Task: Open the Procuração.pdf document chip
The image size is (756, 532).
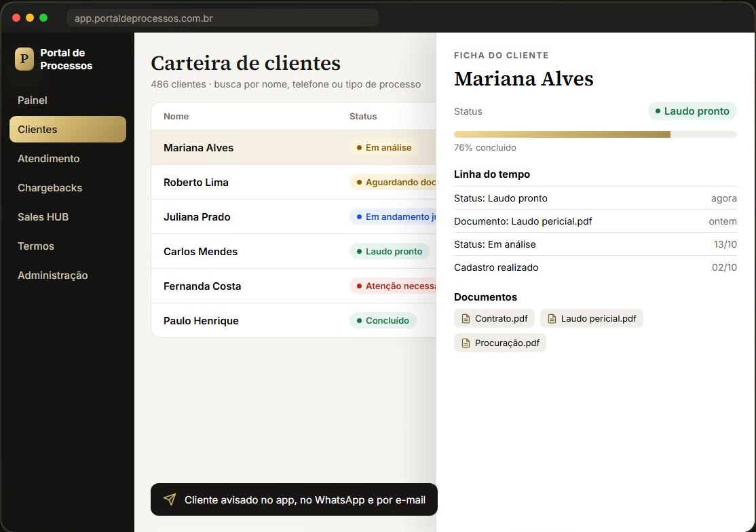Action: [x=500, y=343]
